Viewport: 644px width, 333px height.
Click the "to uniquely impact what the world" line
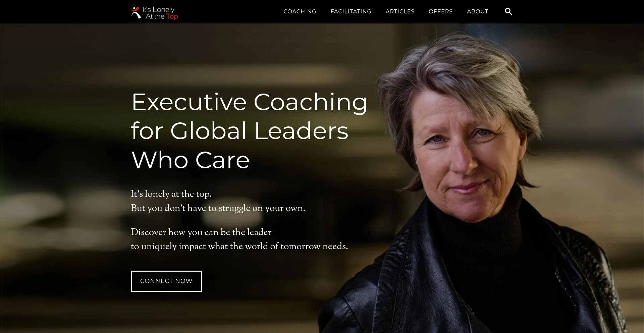coord(239,246)
